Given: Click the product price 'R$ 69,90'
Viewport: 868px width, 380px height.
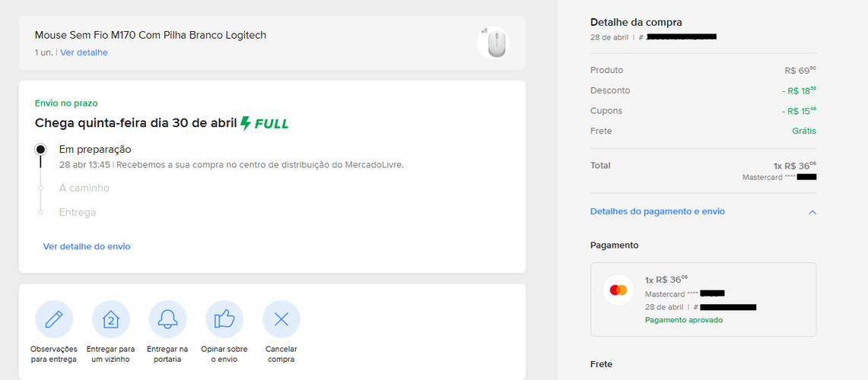Looking at the screenshot, I should point(800,70).
